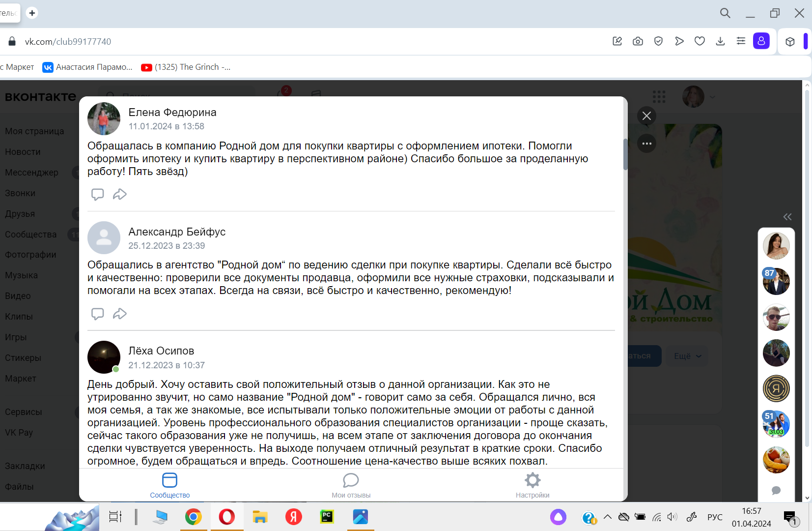Share Александр Бейфус's review via arrow icon
Screen dimensions: 812x531
(x=120, y=314)
